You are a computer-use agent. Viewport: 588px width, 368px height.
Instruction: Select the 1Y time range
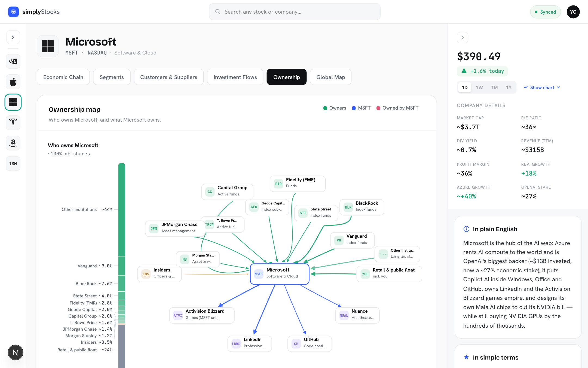click(x=509, y=88)
